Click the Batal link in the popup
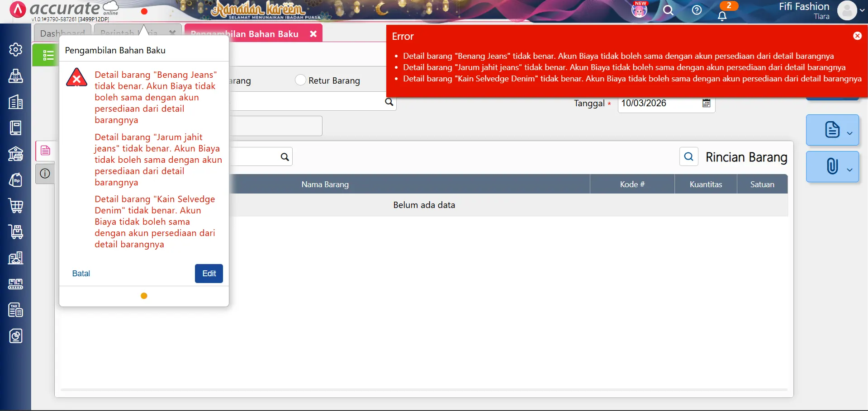This screenshot has height=411, width=868. point(81,274)
